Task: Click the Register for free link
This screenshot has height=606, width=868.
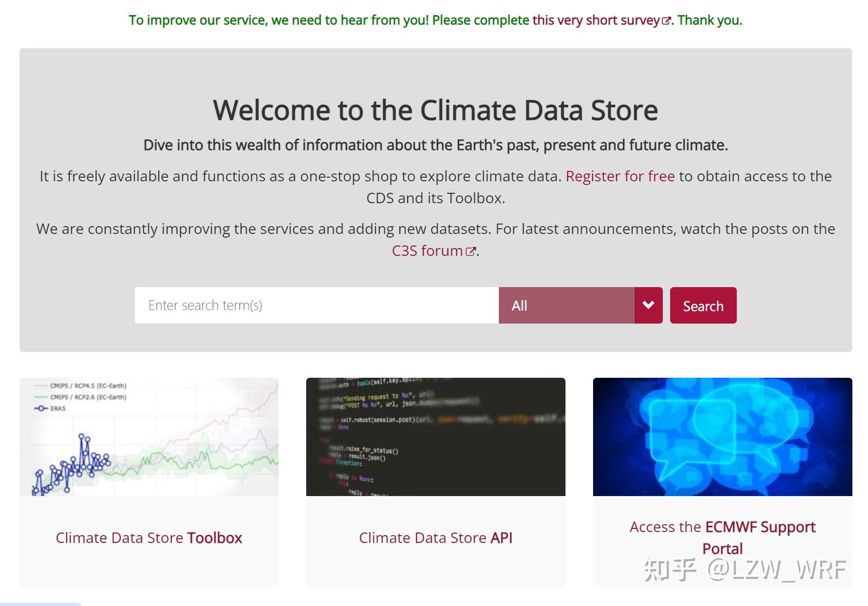Action: [x=620, y=177]
